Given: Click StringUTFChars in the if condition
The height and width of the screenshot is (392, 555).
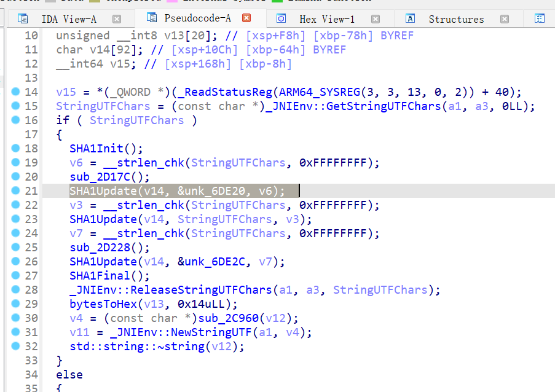Looking at the screenshot, I should click(137, 120).
